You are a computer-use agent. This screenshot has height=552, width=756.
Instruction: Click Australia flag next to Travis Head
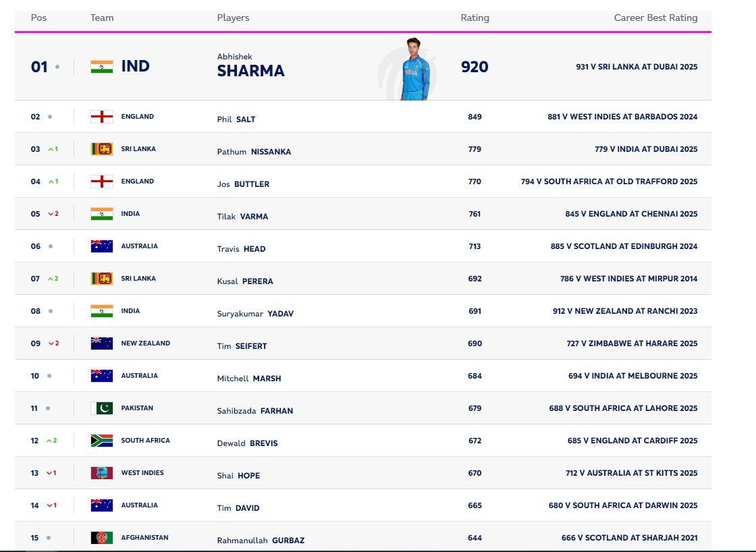point(102,246)
